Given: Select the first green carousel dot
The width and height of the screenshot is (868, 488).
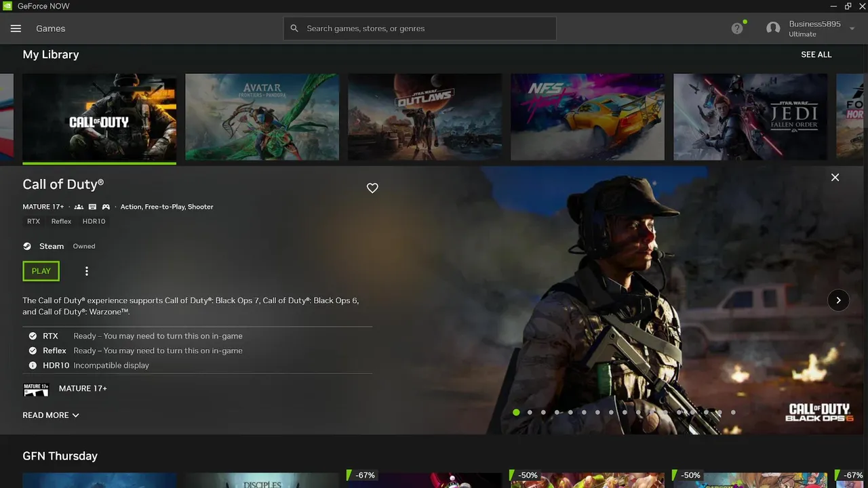Looking at the screenshot, I should click(516, 412).
